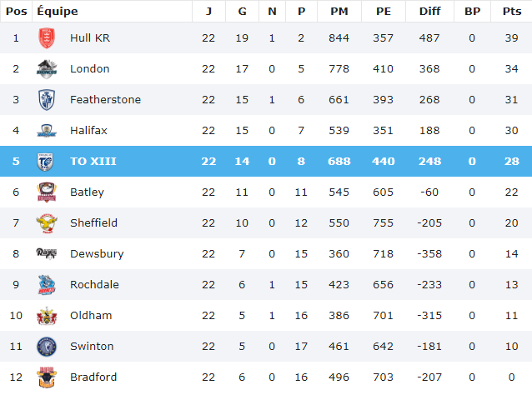
Task: Click the Rochdale team logo
Action: point(46,285)
